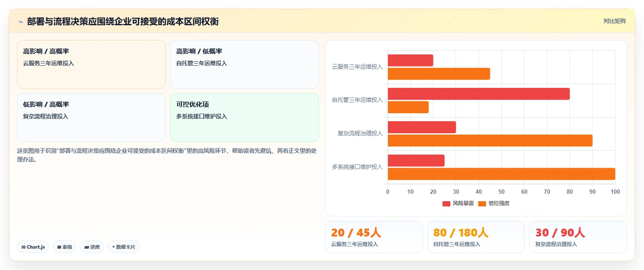Click orange 管控强度 bar for 复杂流程治理投入
This screenshot has width=644, height=270.
pos(490,140)
